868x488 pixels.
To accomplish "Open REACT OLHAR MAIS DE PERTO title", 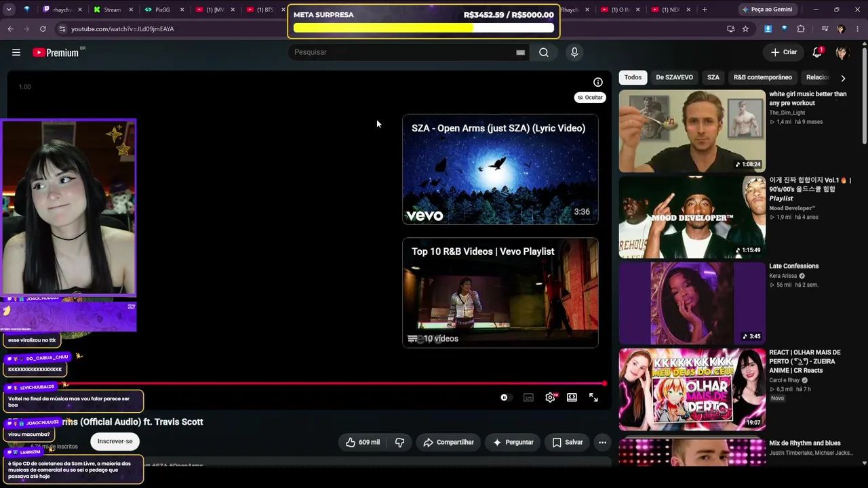I will [x=805, y=361].
